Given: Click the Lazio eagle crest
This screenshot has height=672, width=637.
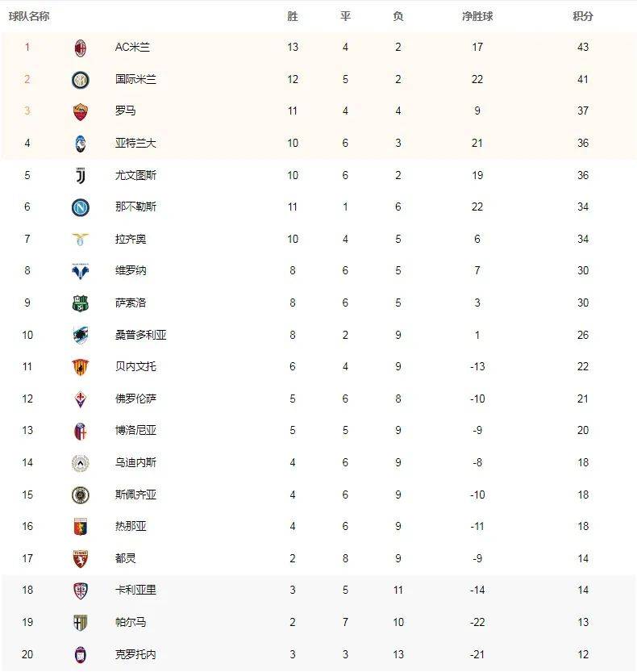Looking at the screenshot, I should pyautogui.click(x=80, y=239).
